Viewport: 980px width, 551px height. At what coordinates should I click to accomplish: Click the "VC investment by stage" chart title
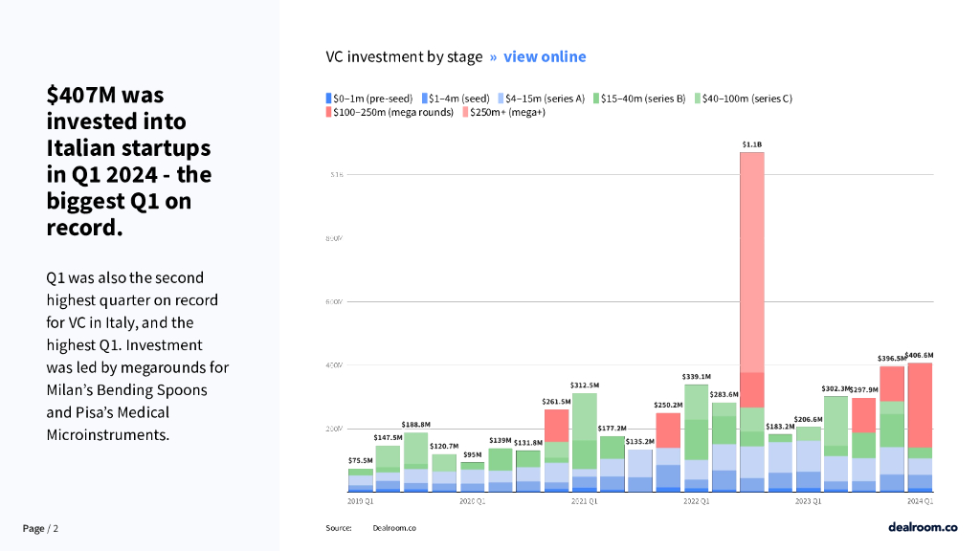[x=404, y=56]
